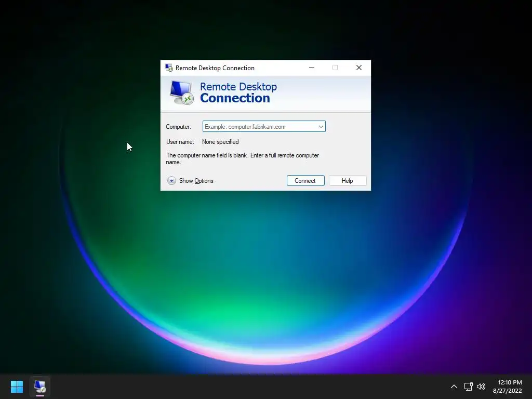Click the Remote Desktop title bar icon
The height and width of the screenshot is (399, 532).
169,68
